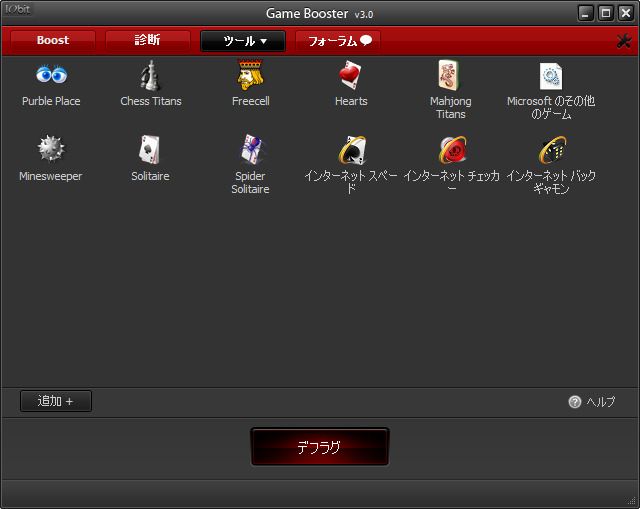
Task: Click the デフラグ button
Action: [x=320, y=447]
